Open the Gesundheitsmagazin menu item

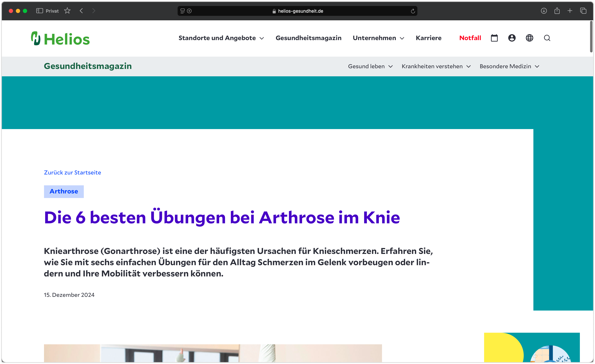click(x=308, y=38)
